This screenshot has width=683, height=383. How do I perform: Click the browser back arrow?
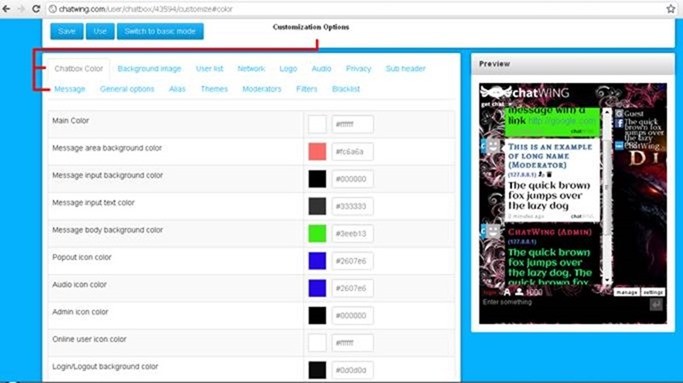click(x=6, y=9)
